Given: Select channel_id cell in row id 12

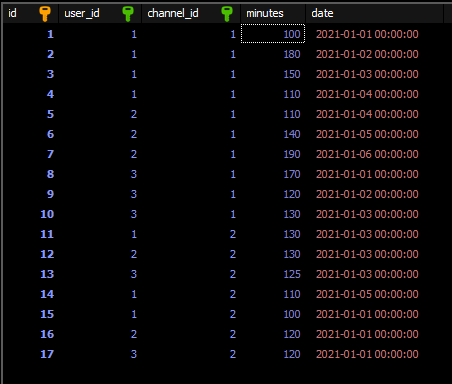Looking at the screenshot, I should pos(191,254).
